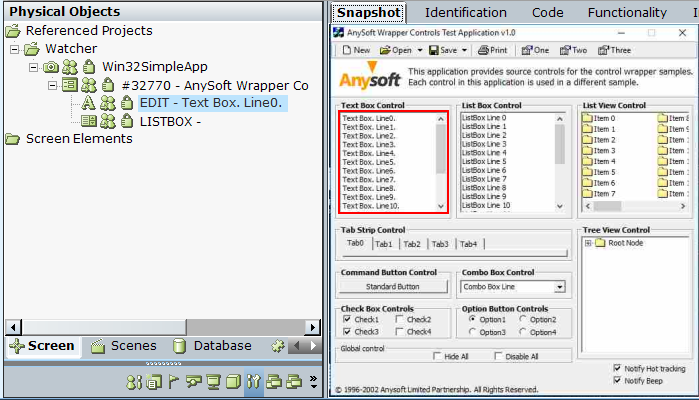Enable the Hide All checkbox
Image resolution: width=699 pixels, height=400 pixels.
(437, 356)
